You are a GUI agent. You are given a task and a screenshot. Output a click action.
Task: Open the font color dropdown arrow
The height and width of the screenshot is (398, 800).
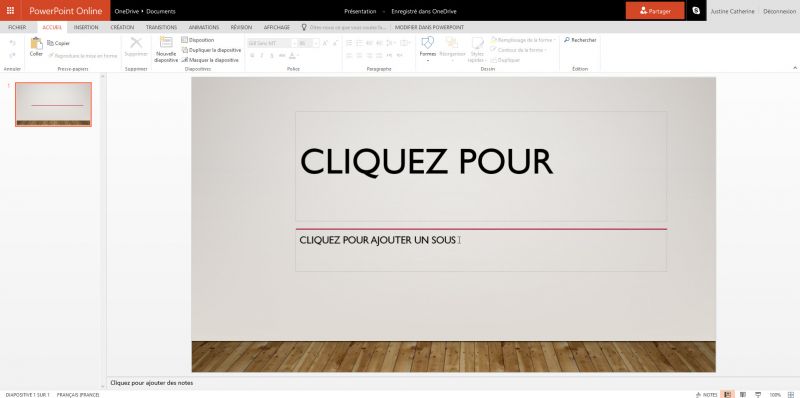(297, 56)
